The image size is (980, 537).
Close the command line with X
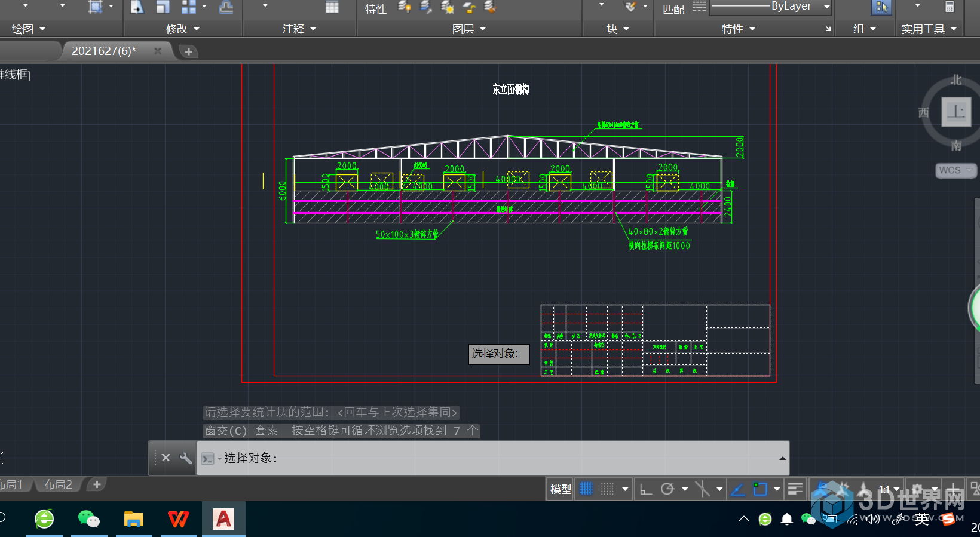tap(166, 458)
